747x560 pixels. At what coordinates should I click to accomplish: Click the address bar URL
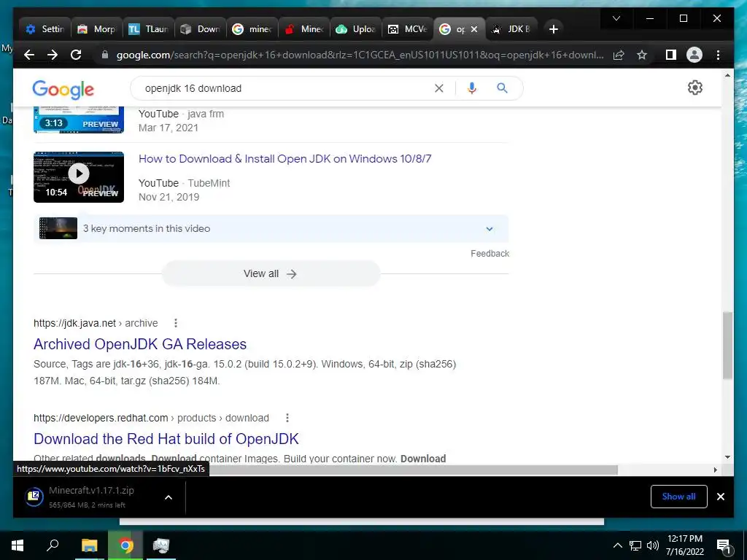[360, 55]
